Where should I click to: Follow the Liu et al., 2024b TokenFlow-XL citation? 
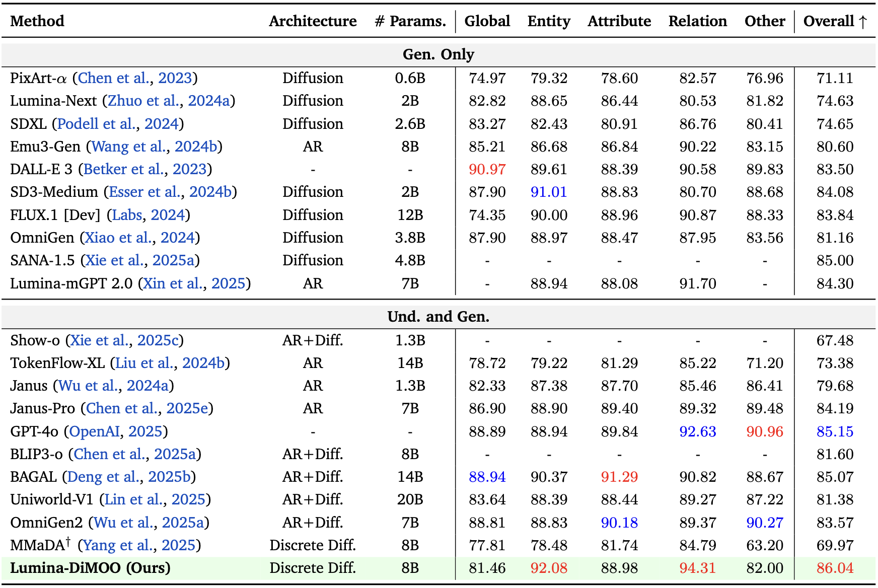point(170,363)
